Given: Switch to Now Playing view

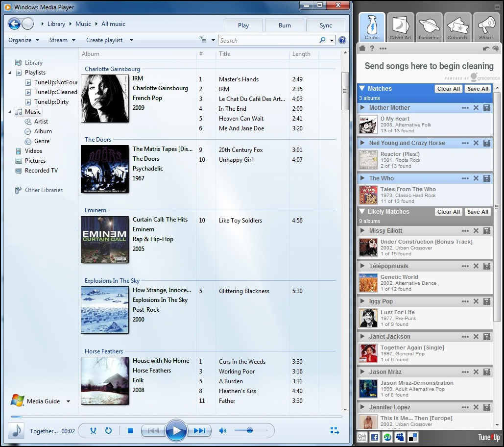Looking at the screenshot, I should pos(335,431).
